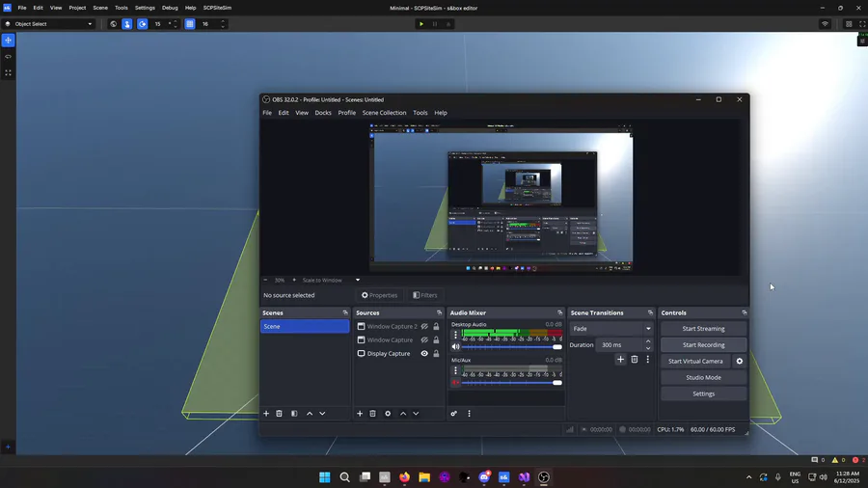Toggle lock on Display Capture source
Image resolution: width=868 pixels, height=488 pixels.
point(436,354)
